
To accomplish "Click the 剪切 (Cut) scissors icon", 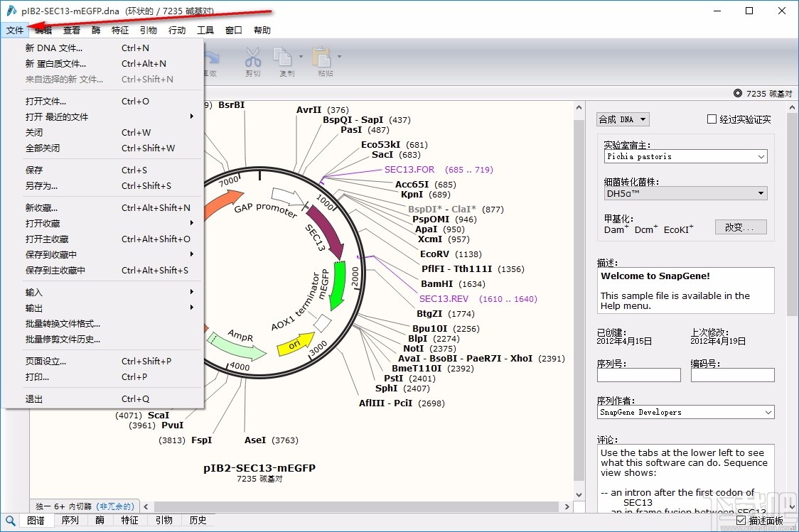I will [252, 58].
